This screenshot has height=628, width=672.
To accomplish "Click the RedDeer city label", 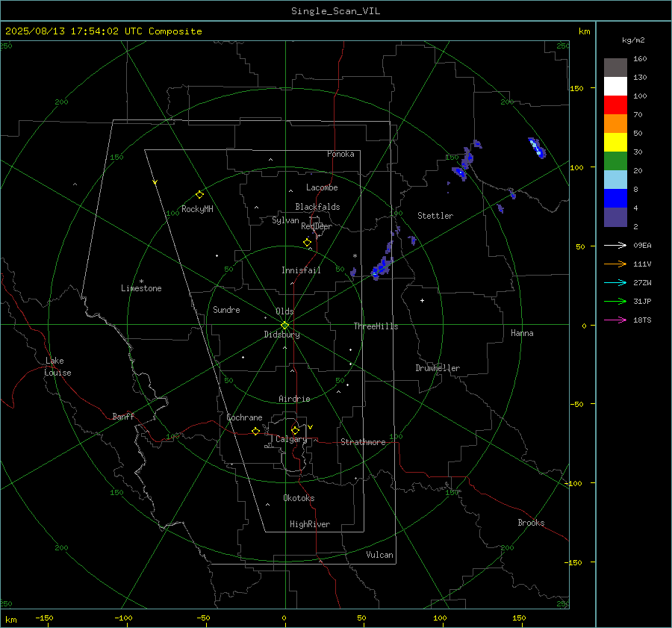I will point(317,226).
